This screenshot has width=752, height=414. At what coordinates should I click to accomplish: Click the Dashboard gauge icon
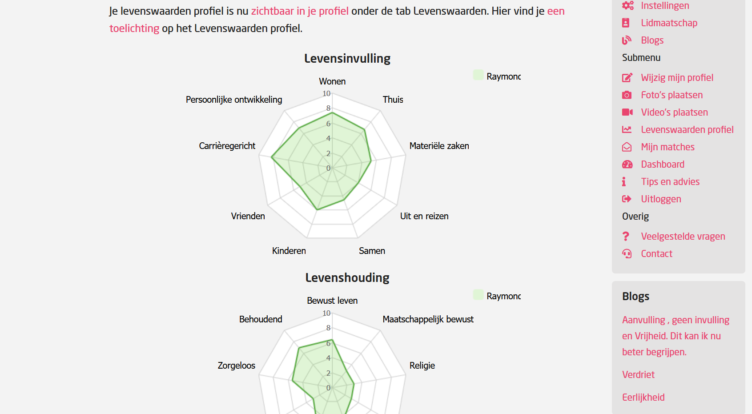[x=627, y=164]
